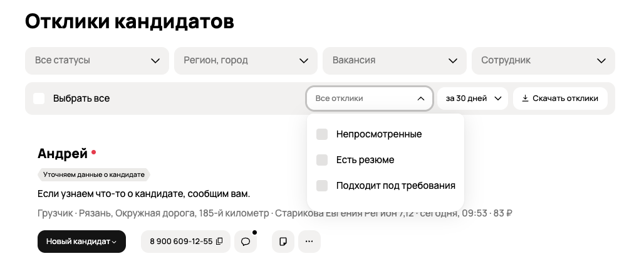Screen dimensions: 644x261
Task: Tick the Подходит под требования checkbox
Action: tap(322, 186)
